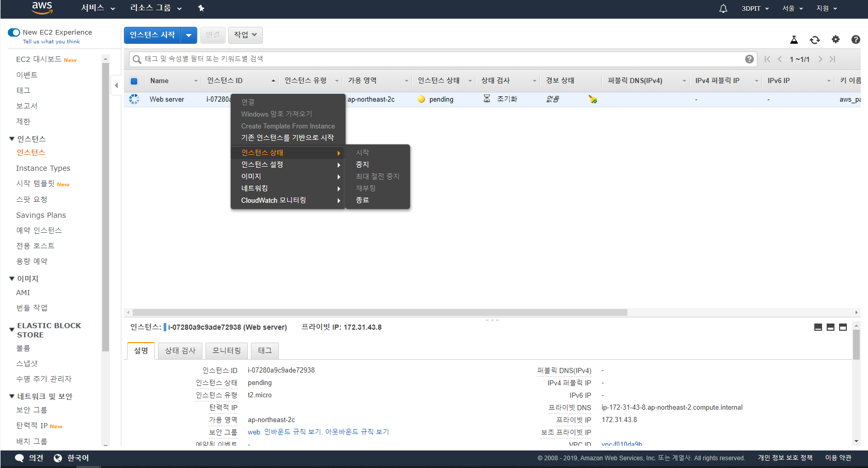
Task: Click the pin shortcut star icon
Action: click(x=201, y=8)
